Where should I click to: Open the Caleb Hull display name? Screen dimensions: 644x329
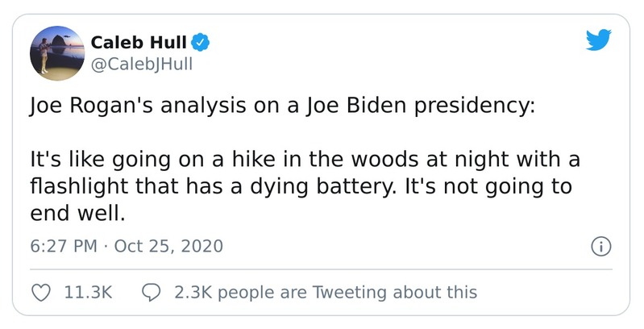(x=141, y=40)
